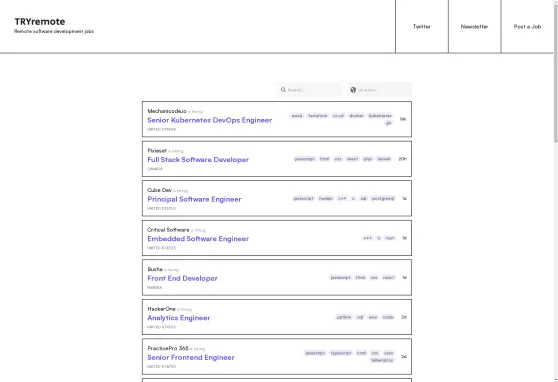Image resolution: width=558 pixels, height=382 pixels.
Task: Click the UNITED STATES location under Analytics Engineer
Action: pyautogui.click(x=162, y=327)
